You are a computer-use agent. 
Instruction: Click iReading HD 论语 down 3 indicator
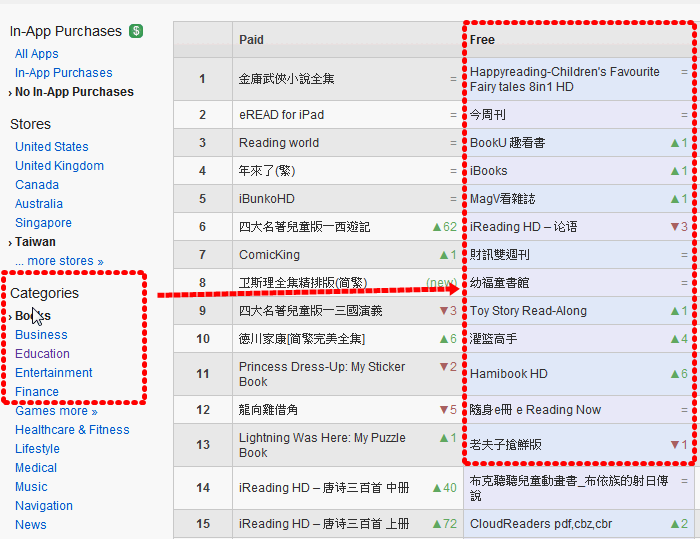point(679,227)
